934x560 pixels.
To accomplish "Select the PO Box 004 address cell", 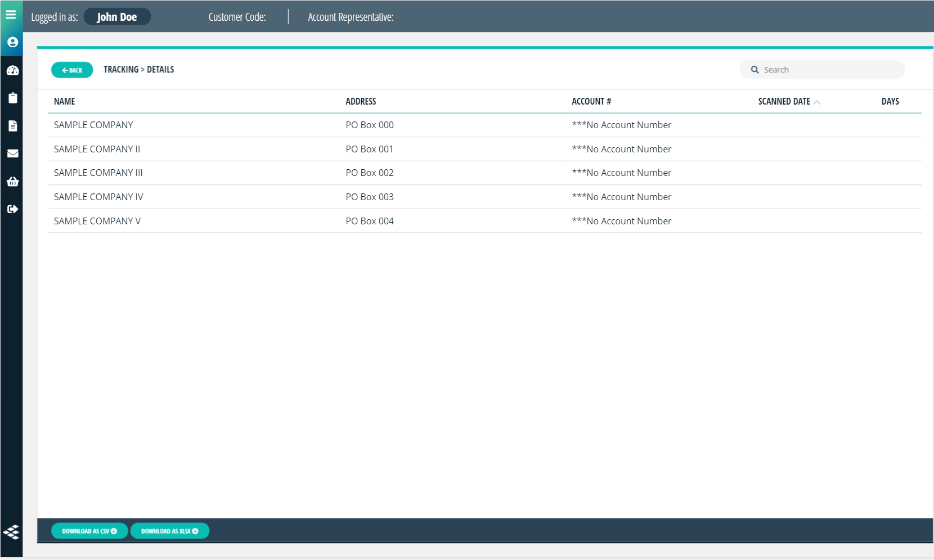I will point(370,221).
